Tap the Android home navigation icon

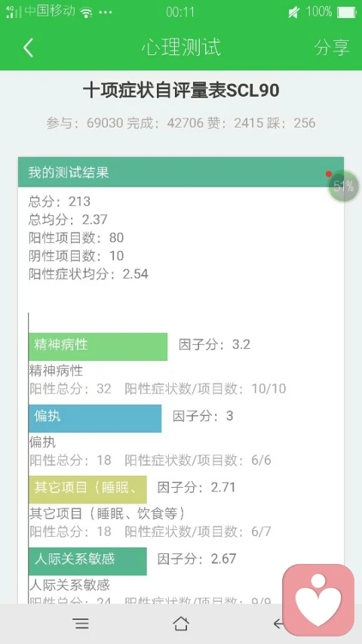tap(180, 624)
